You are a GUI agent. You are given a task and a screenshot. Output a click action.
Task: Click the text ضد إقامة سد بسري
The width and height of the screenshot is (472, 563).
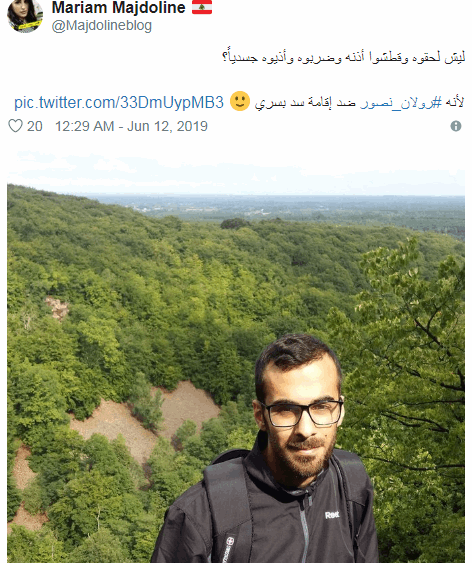(305, 103)
